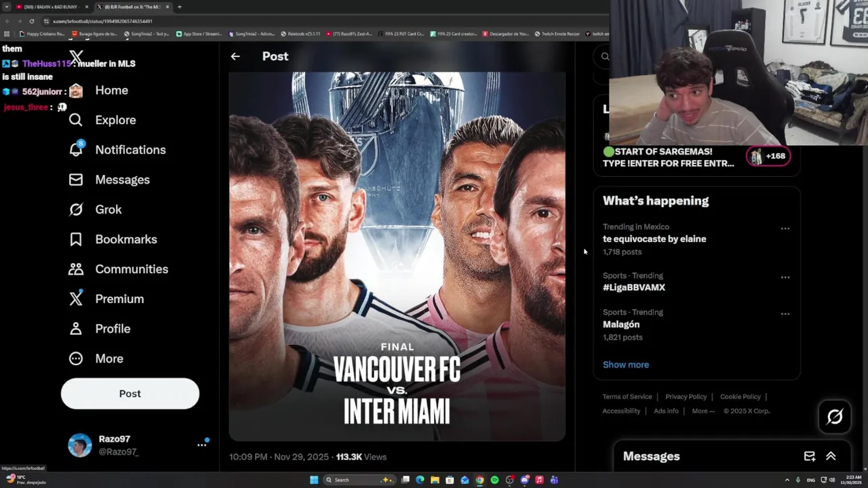Viewport: 868px width, 488px height.
Task: Open the 'App Store / Streaml...' bookmark
Action: coord(199,33)
